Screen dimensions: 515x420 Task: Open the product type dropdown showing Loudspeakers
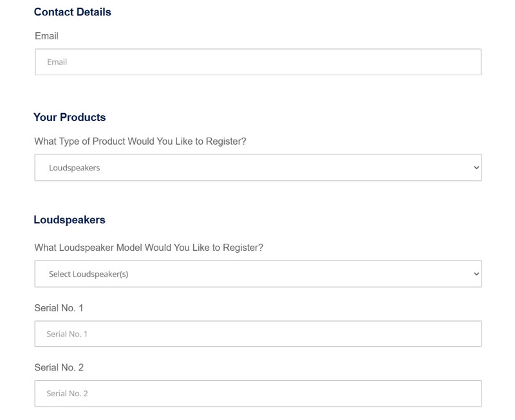point(258,167)
